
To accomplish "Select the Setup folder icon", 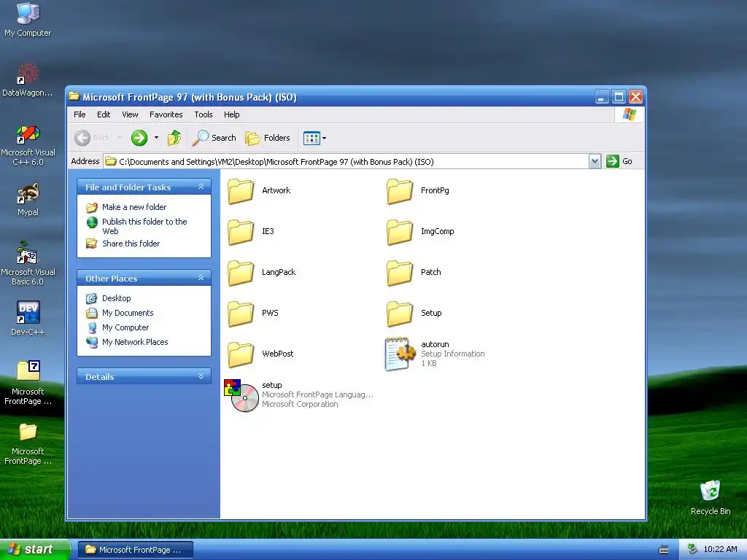I will (x=399, y=314).
